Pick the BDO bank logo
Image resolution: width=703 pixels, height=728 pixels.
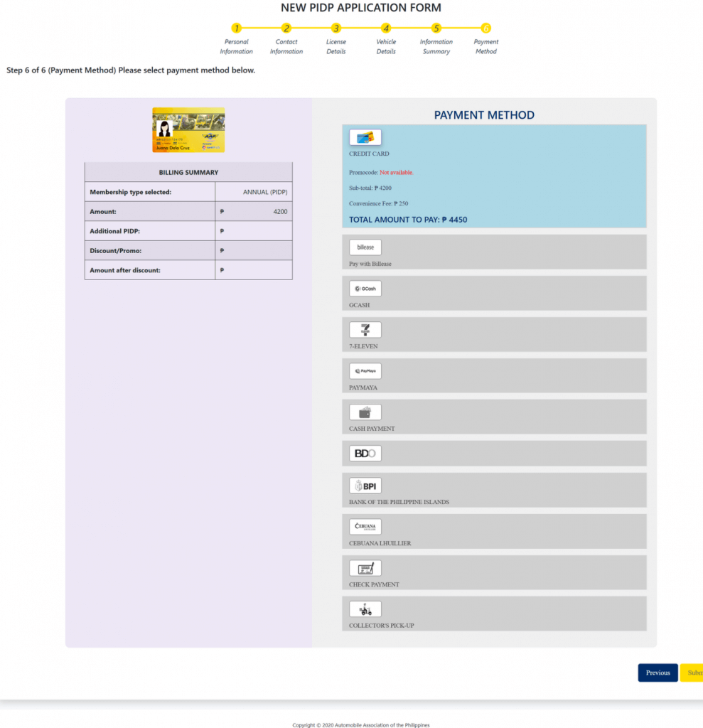[x=365, y=454]
